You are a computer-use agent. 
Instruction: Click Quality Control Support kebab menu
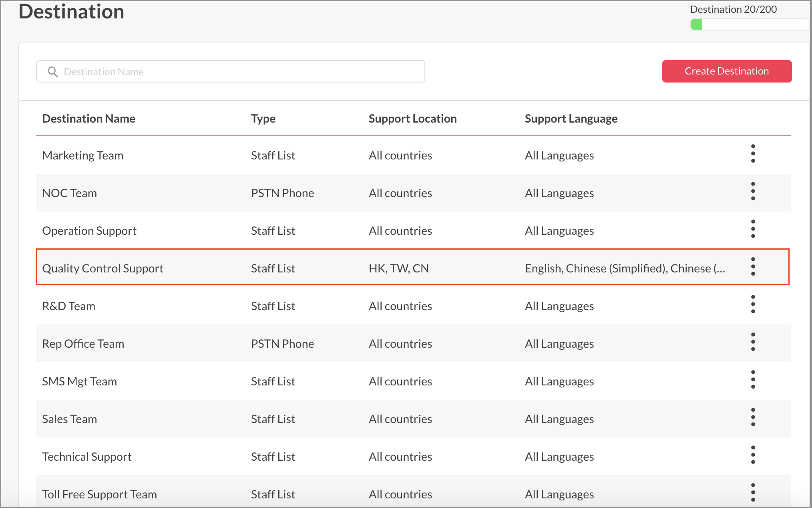[753, 267]
